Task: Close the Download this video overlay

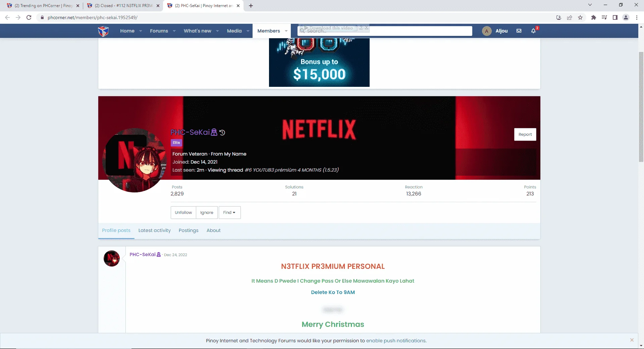Action: 367,28
